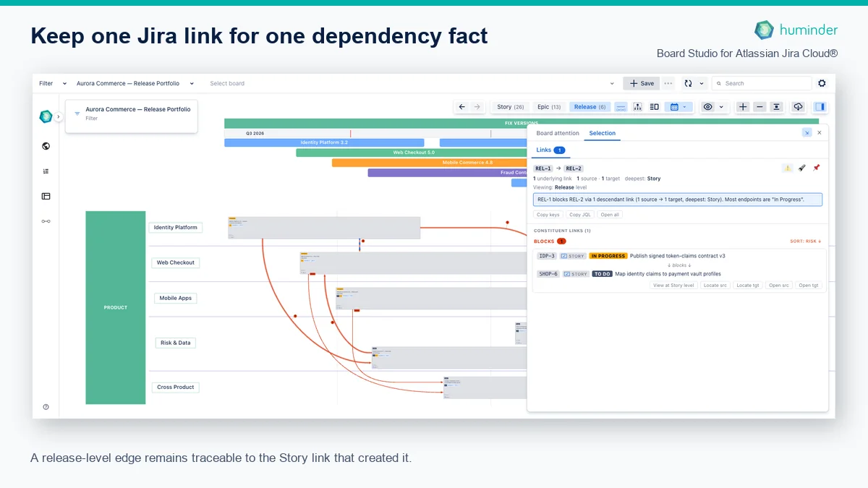Go forward with the right arrow button
Image resolution: width=868 pixels, height=488 pixels.
click(477, 107)
